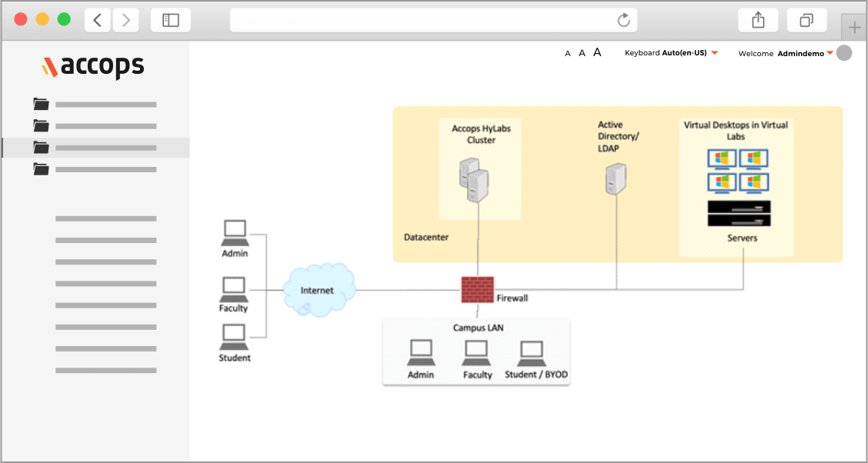This screenshot has height=463, width=868.
Task: Click the virtual desktops Windows monitors icon
Action: (x=739, y=171)
